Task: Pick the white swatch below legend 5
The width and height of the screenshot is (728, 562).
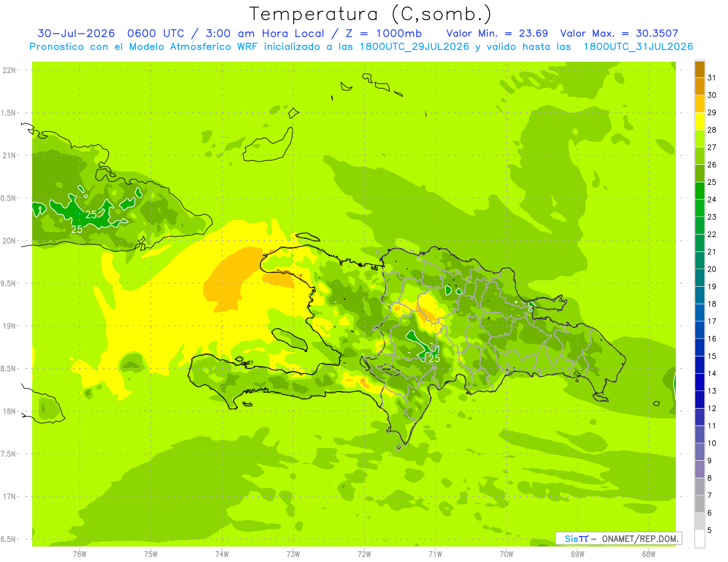Action: pos(699,539)
